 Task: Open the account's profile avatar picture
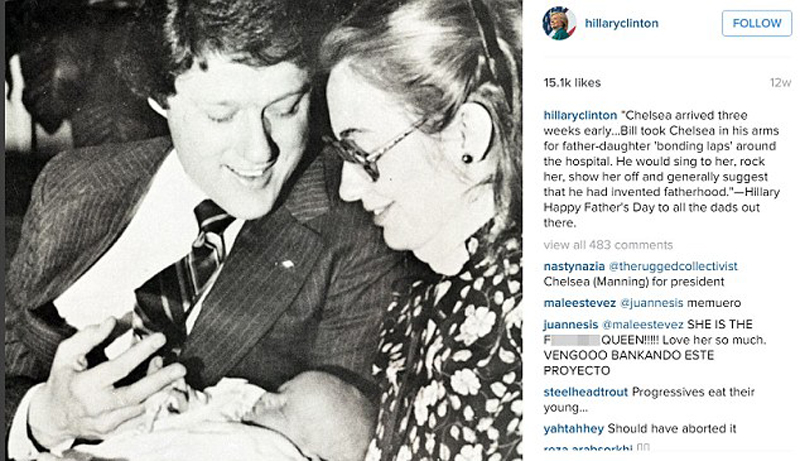(x=559, y=23)
